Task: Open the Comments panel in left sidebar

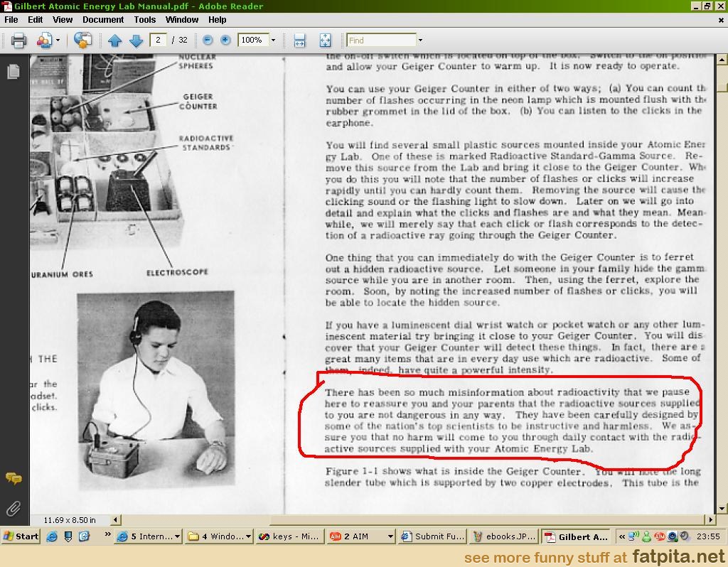Action: [14, 478]
